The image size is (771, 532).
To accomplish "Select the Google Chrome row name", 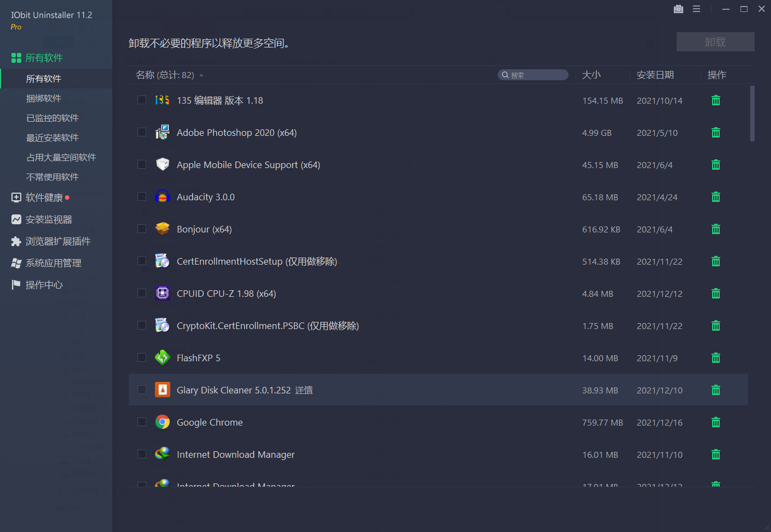I will click(x=210, y=422).
